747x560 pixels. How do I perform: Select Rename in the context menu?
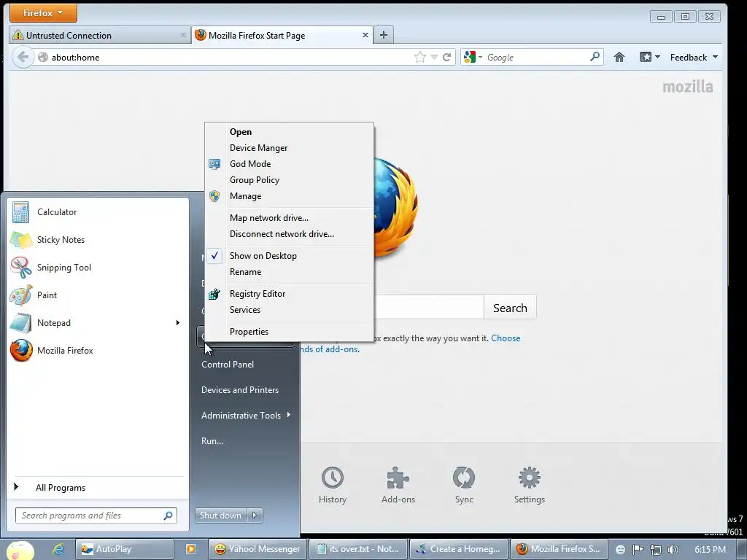289,272
